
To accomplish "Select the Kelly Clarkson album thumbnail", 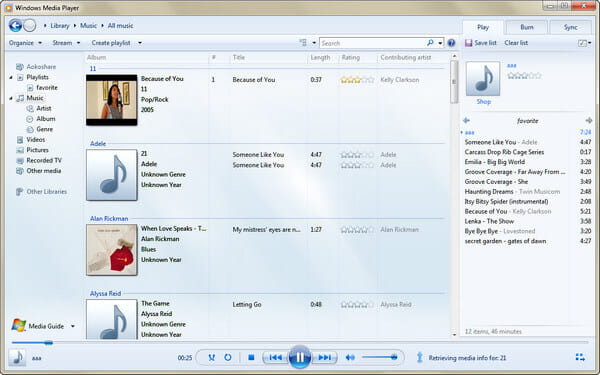I will (112, 100).
